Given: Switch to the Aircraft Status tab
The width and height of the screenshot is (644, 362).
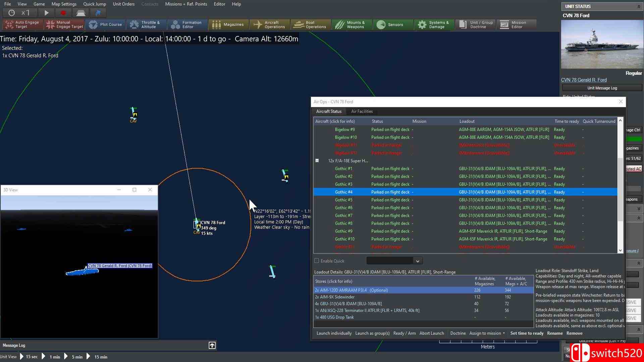Looking at the screenshot, I should (x=329, y=111).
